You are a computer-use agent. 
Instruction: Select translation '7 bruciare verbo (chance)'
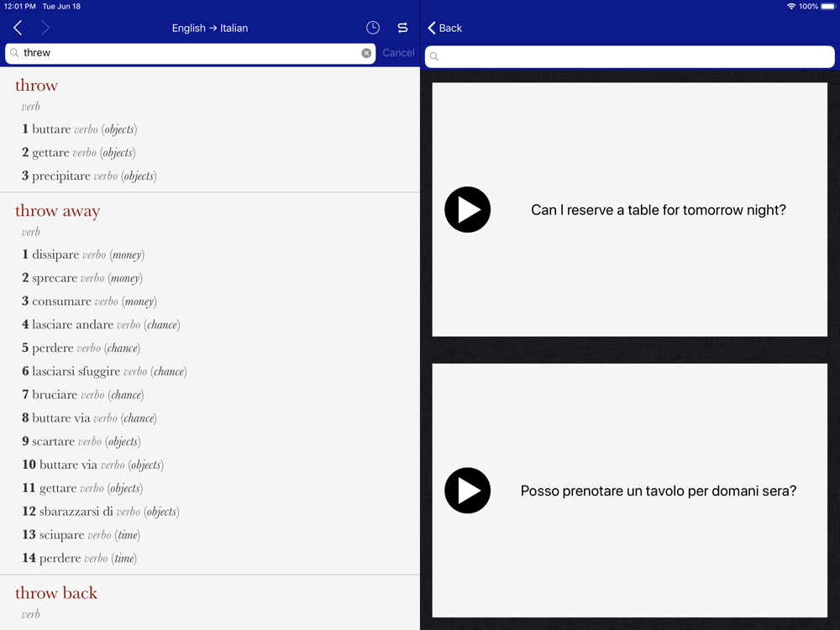[82, 395]
